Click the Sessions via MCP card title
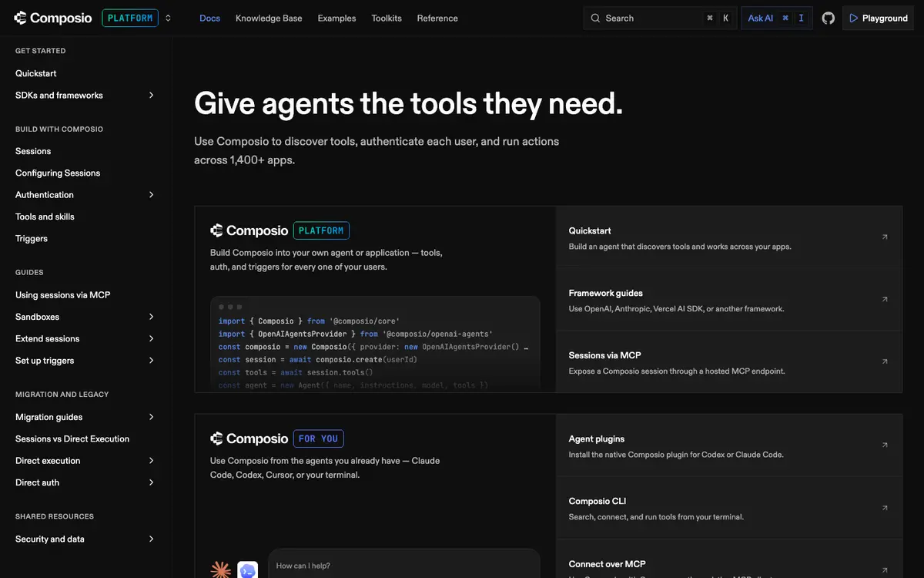This screenshot has width=924, height=578. (x=605, y=355)
